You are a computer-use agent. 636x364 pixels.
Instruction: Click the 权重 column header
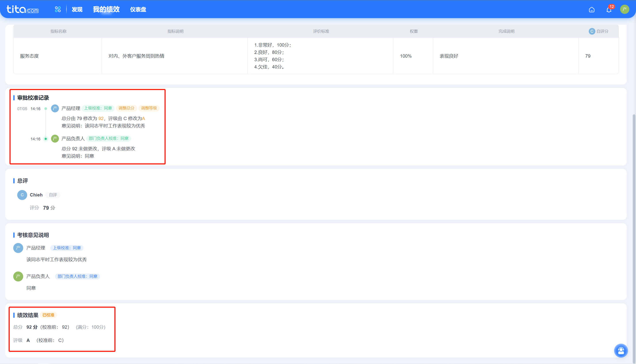coord(414,31)
